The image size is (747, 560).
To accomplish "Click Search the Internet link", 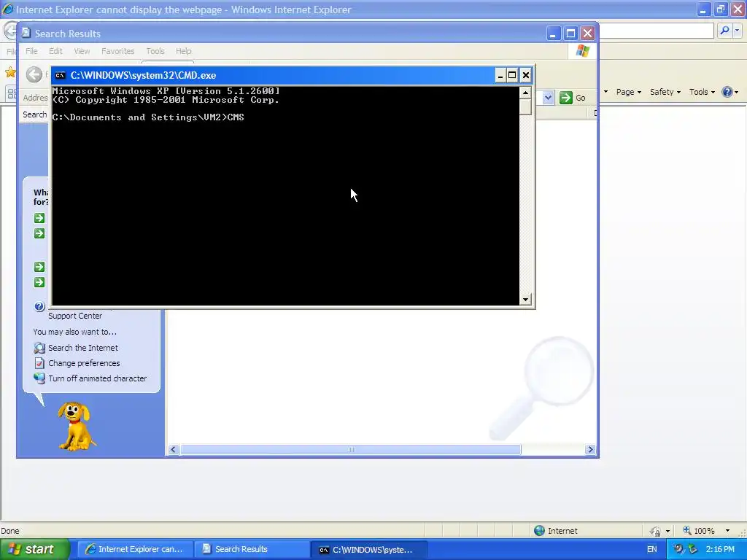I will [83, 348].
